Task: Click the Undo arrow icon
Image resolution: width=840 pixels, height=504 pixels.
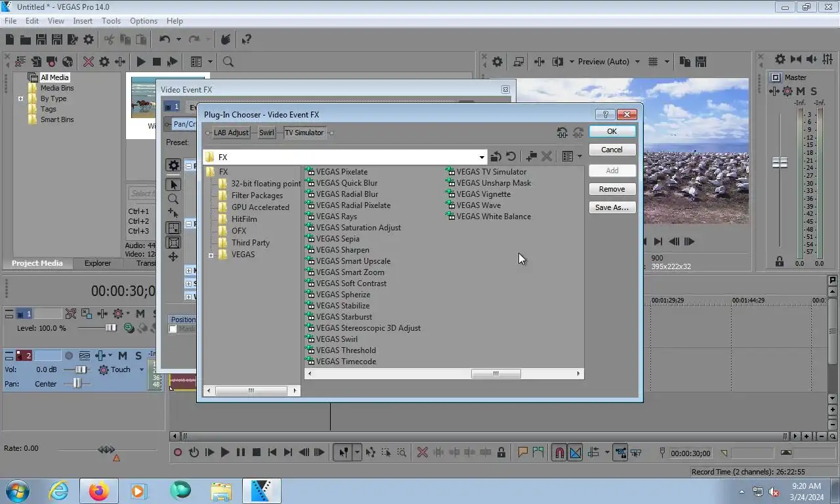Action: (165, 40)
